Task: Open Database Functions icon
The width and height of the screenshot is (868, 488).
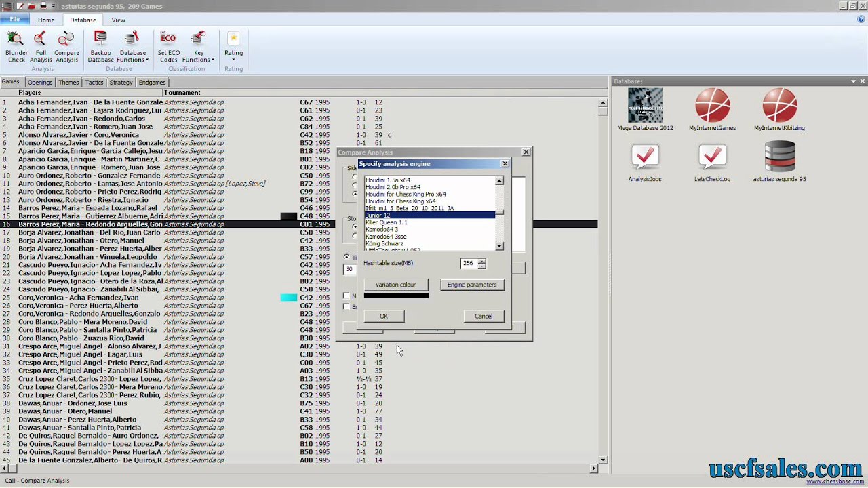Action: point(132,47)
